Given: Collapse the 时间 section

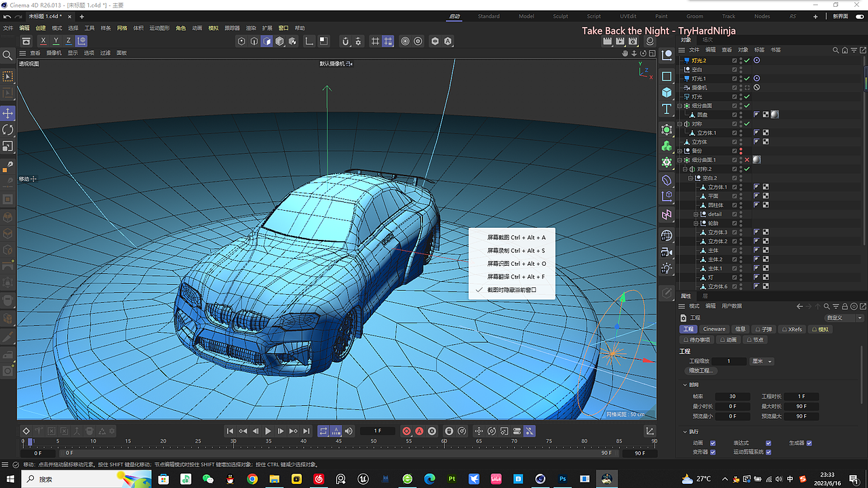Looking at the screenshot, I should (x=685, y=385).
